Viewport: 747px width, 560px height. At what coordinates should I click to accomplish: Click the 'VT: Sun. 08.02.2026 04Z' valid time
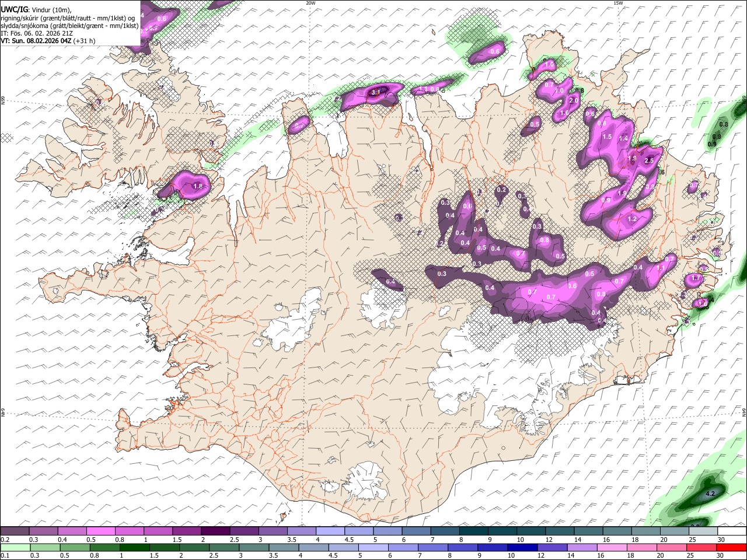(x=36, y=41)
